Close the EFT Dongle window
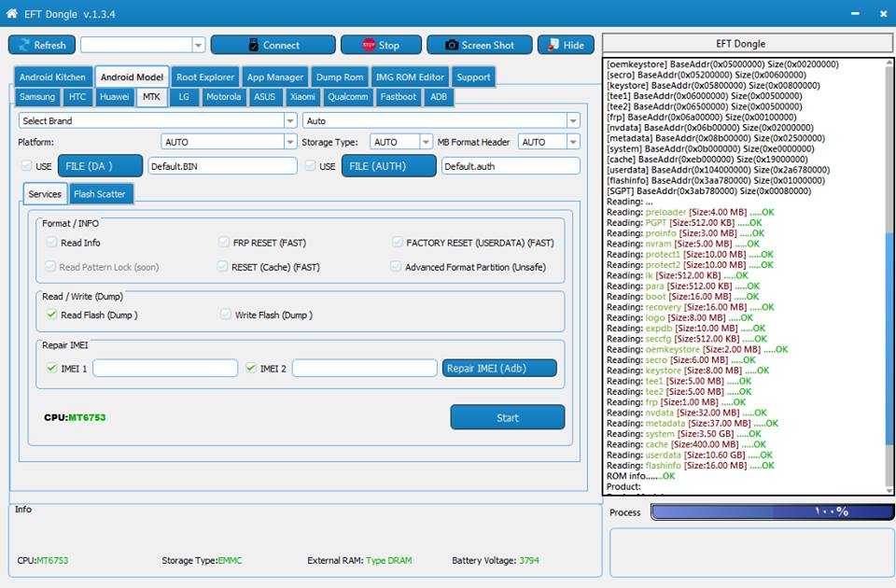 coord(884,13)
